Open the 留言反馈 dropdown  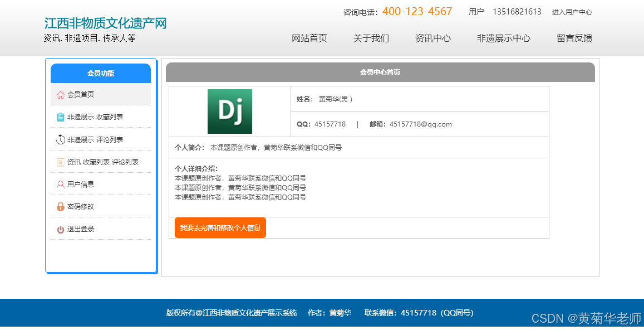(x=573, y=38)
